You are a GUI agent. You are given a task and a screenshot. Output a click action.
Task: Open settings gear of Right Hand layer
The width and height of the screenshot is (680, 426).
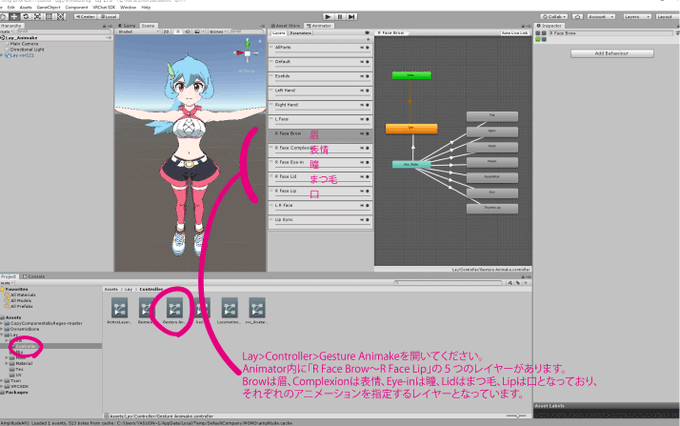click(x=367, y=105)
